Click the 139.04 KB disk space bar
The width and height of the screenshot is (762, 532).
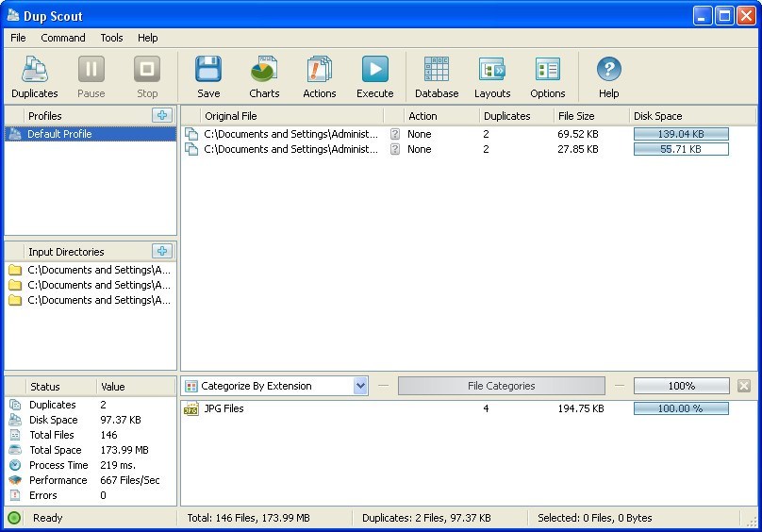(x=681, y=134)
